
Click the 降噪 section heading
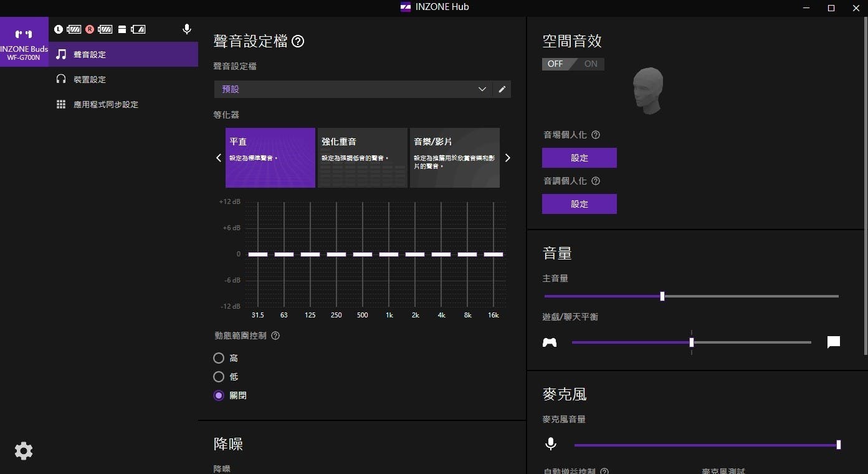tap(228, 444)
